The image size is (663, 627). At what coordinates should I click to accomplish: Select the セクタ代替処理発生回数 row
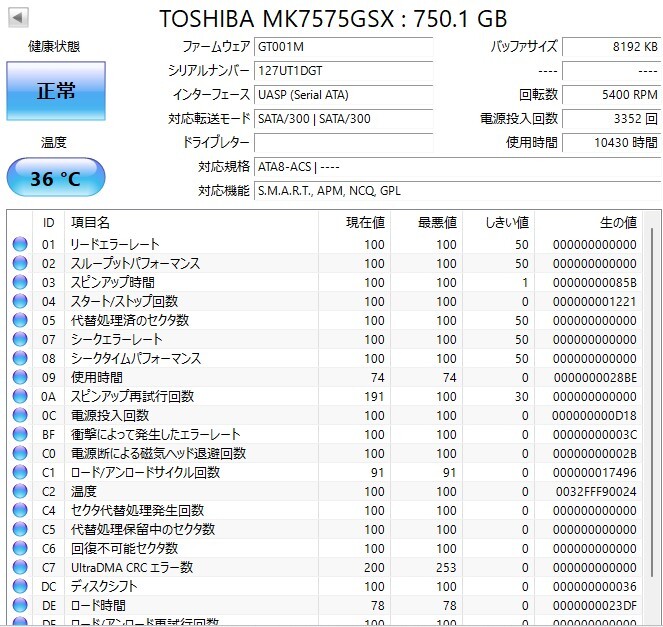[x=325, y=510]
